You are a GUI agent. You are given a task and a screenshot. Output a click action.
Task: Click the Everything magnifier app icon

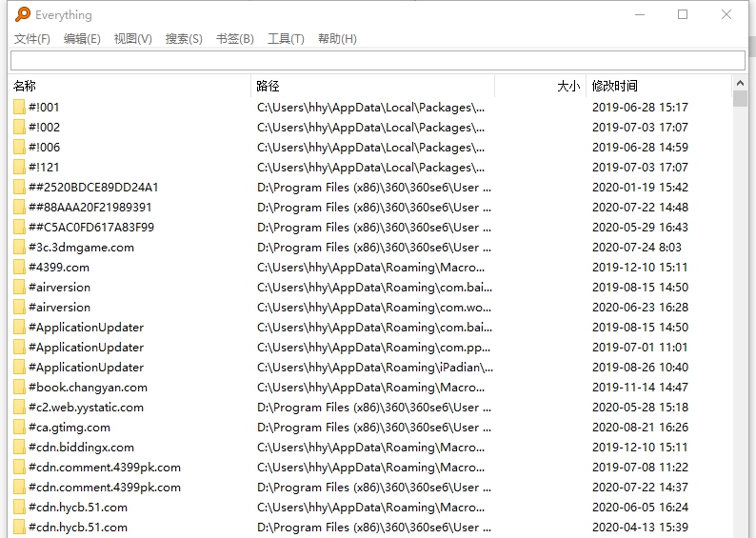pyautogui.click(x=22, y=14)
